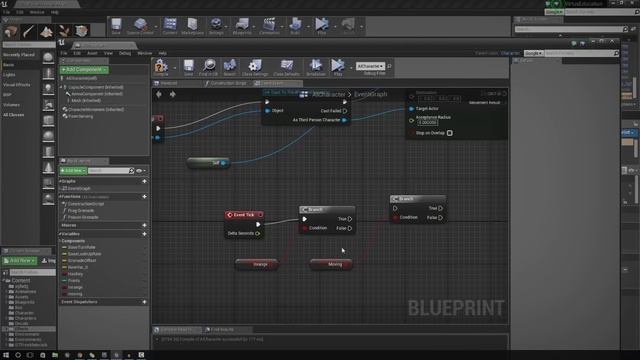This screenshot has height=360, width=640.
Task: Switch to the Viewport tab
Action: (169, 83)
